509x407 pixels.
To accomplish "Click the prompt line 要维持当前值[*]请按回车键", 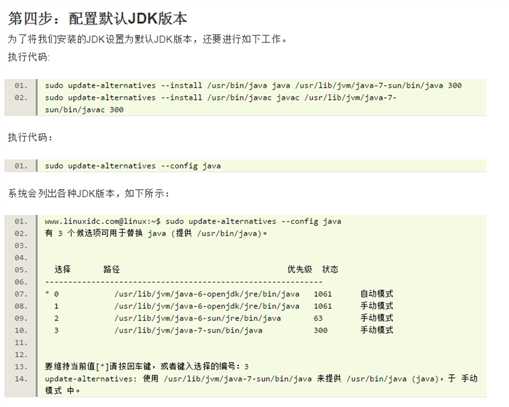I will click(147, 366).
